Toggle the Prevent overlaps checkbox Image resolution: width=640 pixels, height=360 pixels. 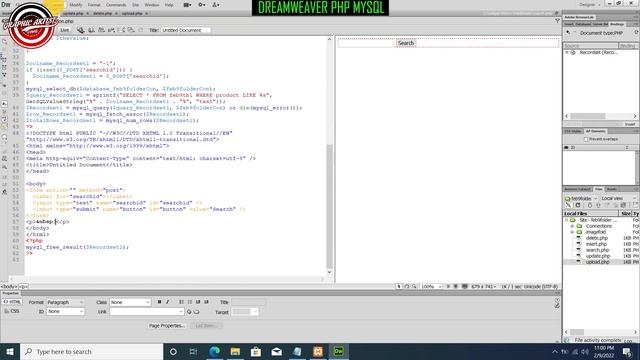(x=586, y=139)
